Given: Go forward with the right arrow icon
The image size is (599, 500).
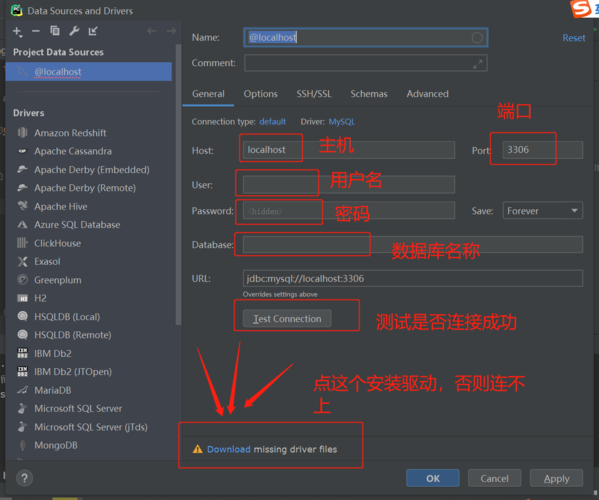Looking at the screenshot, I should [171, 31].
